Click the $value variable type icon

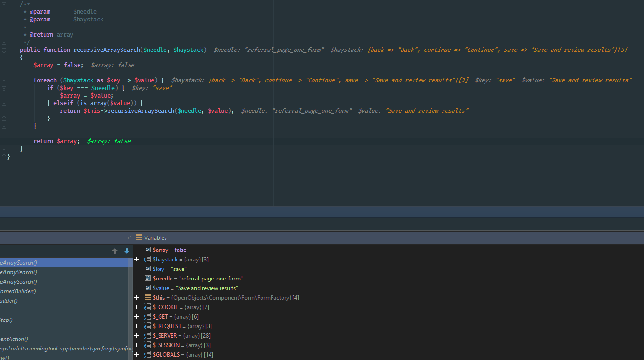[x=148, y=288]
